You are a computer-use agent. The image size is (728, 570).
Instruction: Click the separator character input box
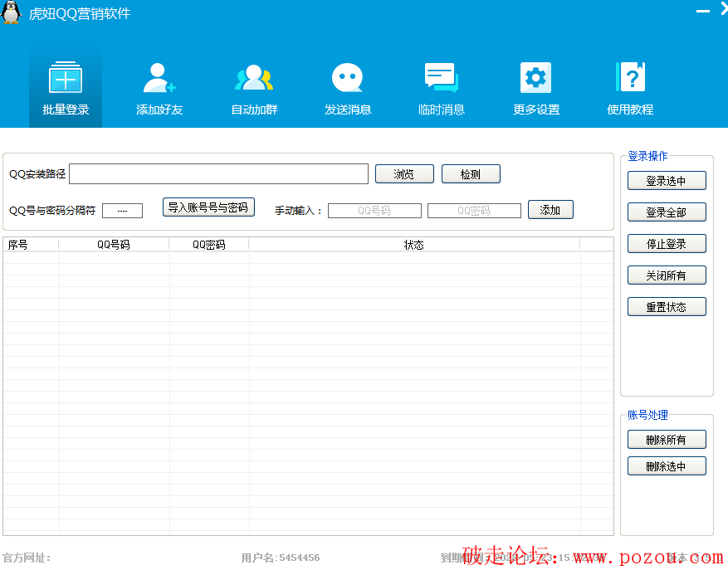(x=122, y=210)
